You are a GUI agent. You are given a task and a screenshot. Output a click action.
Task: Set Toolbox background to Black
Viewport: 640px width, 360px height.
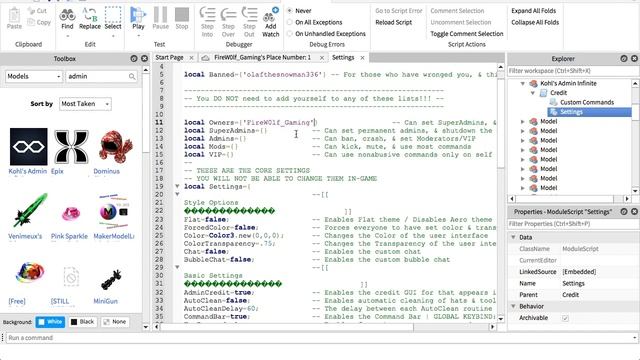(82, 322)
